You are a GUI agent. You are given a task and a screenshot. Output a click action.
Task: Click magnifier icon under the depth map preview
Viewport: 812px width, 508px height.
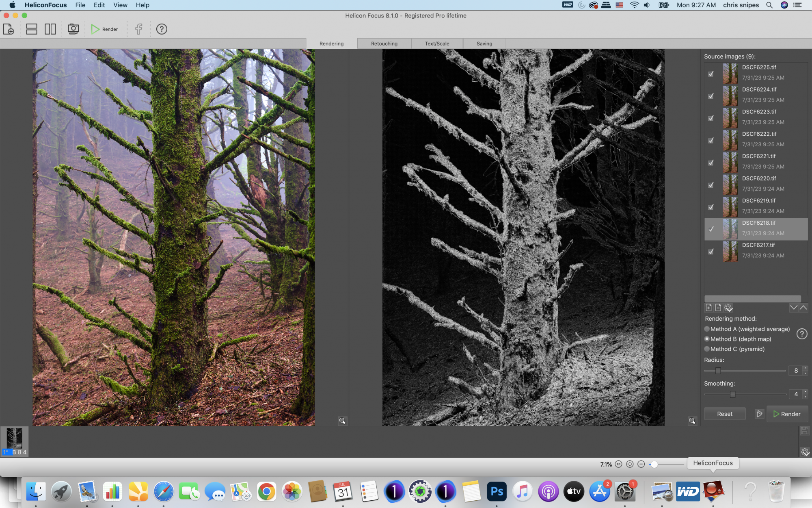point(692,421)
